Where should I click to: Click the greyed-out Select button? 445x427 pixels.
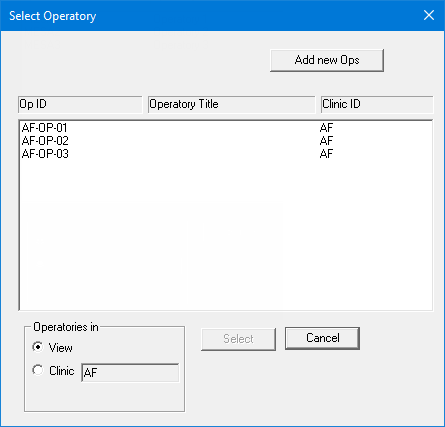pyautogui.click(x=238, y=339)
